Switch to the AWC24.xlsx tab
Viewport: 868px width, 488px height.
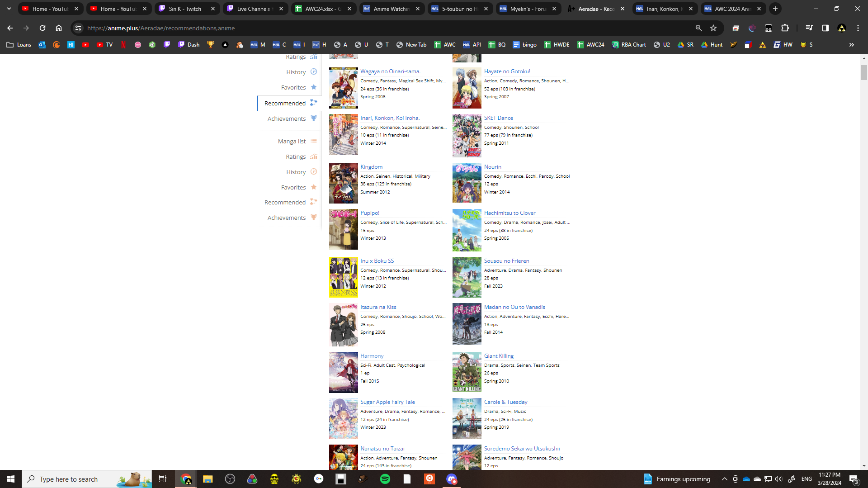click(x=323, y=9)
